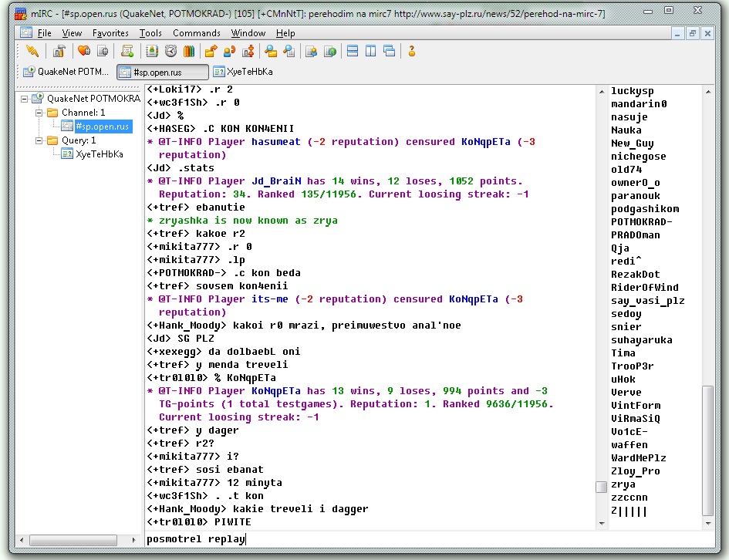Switch to the XyeTeHbKa query tab

(243, 72)
